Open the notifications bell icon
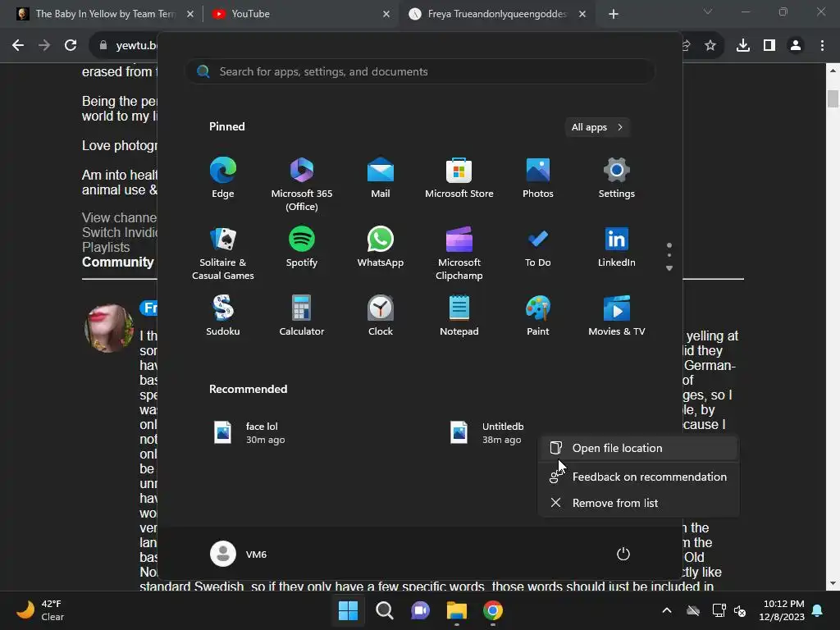 click(818, 610)
